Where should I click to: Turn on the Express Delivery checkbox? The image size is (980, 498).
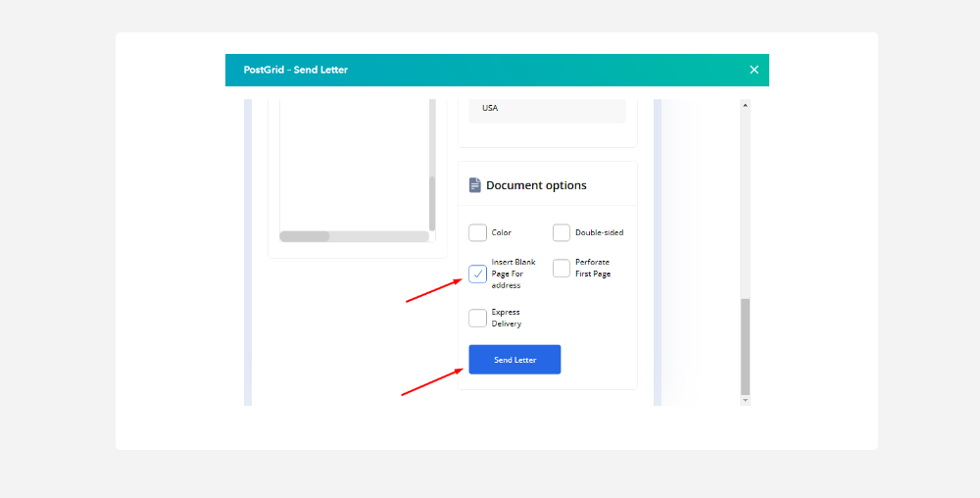[x=477, y=318]
